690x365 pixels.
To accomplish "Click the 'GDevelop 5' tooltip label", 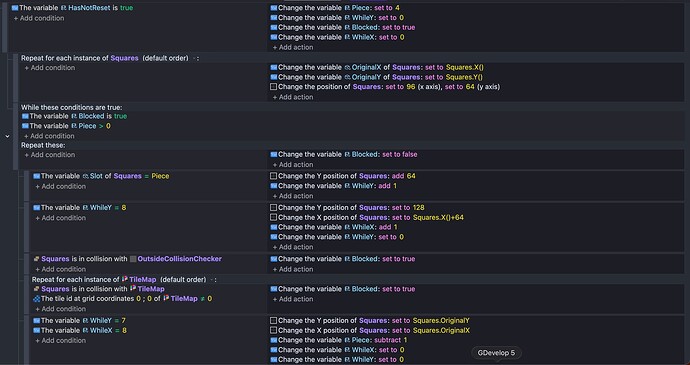I will 496,353.
